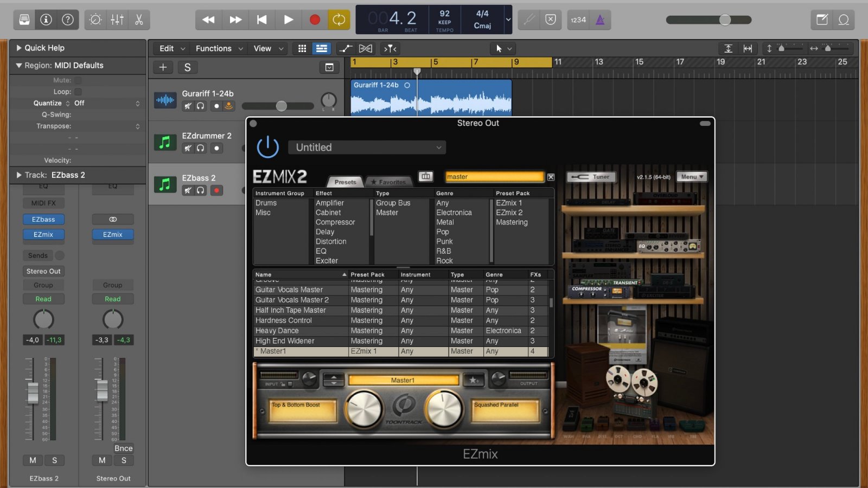The width and height of the screenshot is (868, 488).
Task: Toggle the EZmix plugin power button
Action: tap(267, 147)
